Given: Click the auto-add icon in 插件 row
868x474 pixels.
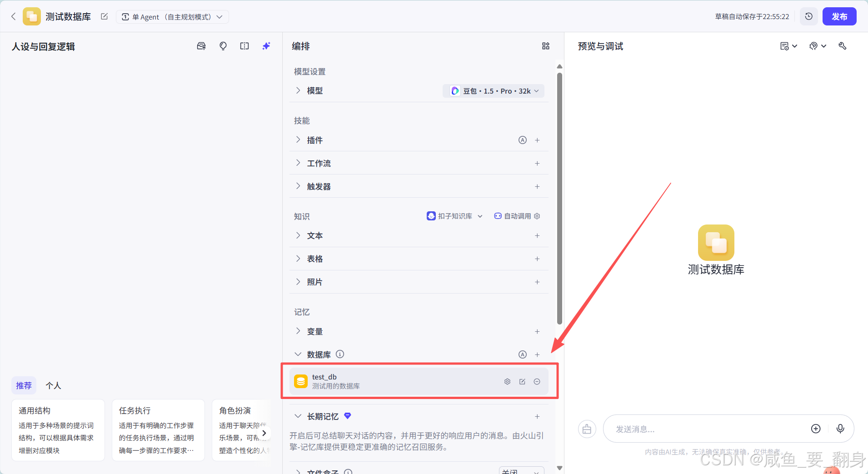Looking at the screenshot, I should [x=523, y=140].
